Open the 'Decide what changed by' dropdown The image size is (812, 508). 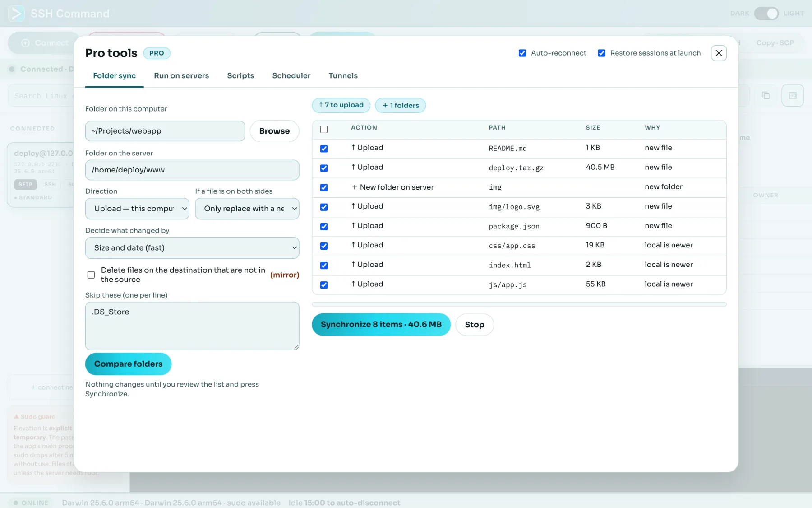coord(192,248)
